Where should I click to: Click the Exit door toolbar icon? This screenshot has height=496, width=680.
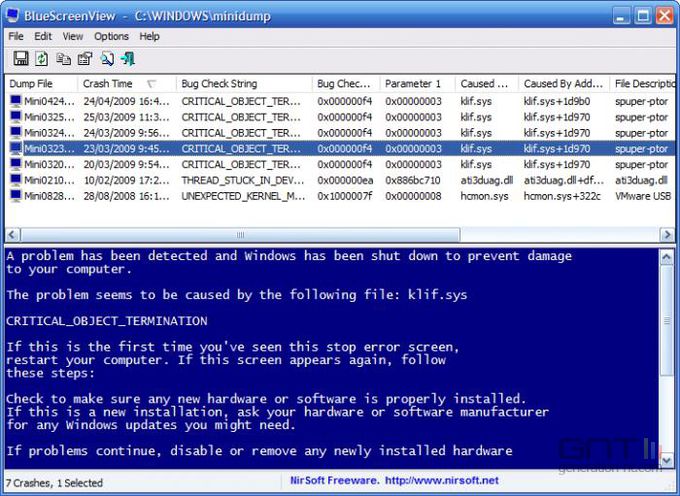click(x=128, y=59)
